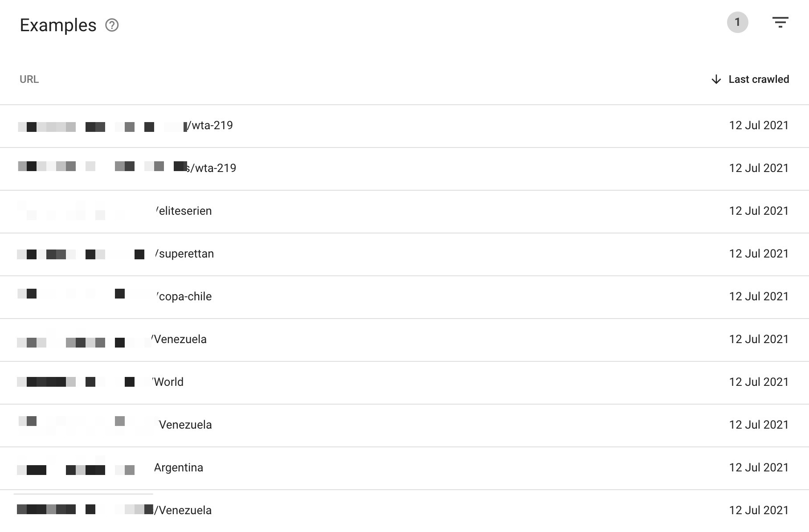Viewport: 809px width, 532px height.
Task: Open the /eliteserien URL row
Action: coord(184,211)
